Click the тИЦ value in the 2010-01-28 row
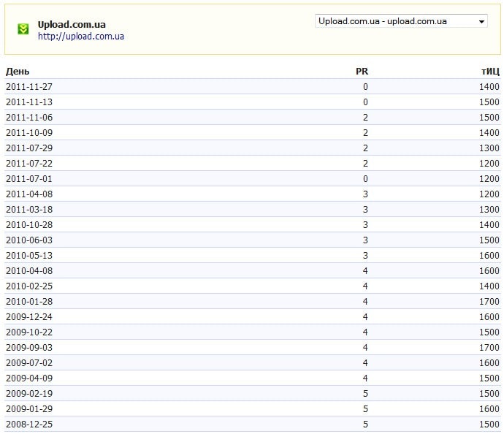504x434 pixels. click(489, 302)
